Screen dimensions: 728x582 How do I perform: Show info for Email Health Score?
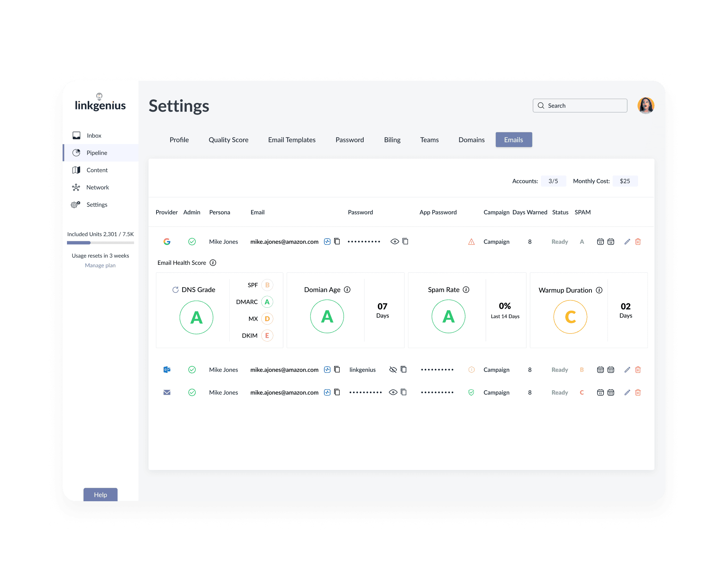coord(213,263)
